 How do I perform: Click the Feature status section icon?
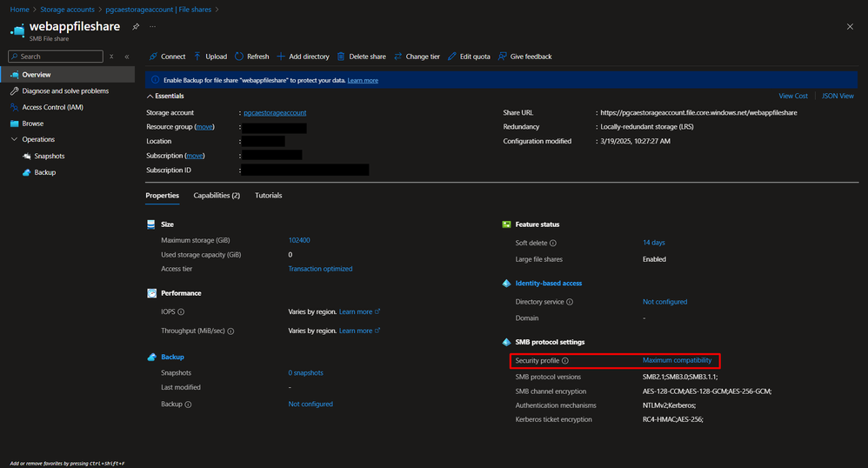pyautogui.click(x=506, y=224)
